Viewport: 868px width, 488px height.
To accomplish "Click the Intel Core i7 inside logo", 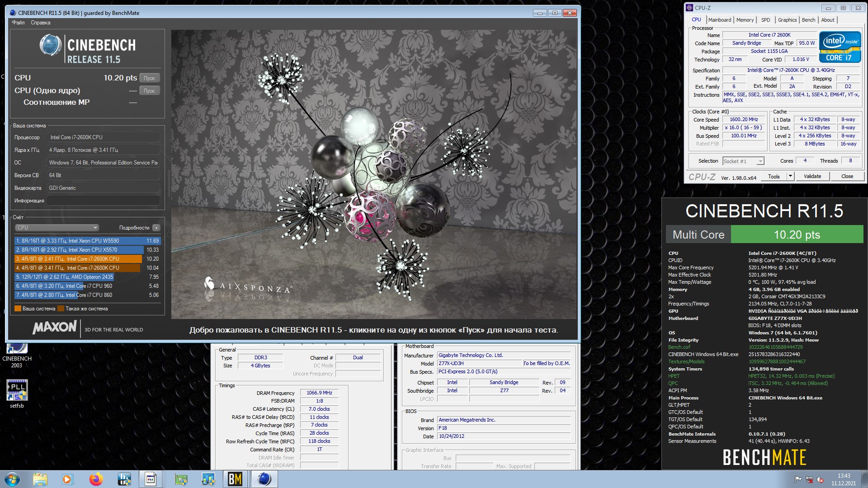I will coord(840,47).
